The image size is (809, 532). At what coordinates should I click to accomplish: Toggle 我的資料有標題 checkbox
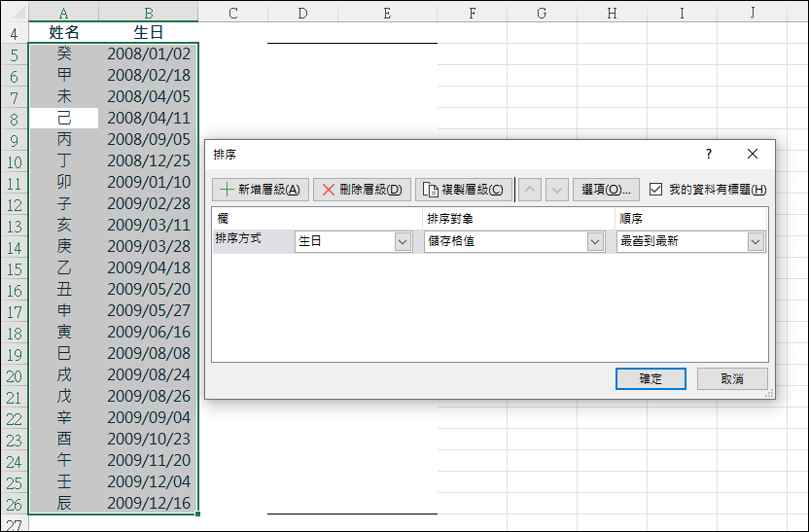655,190
